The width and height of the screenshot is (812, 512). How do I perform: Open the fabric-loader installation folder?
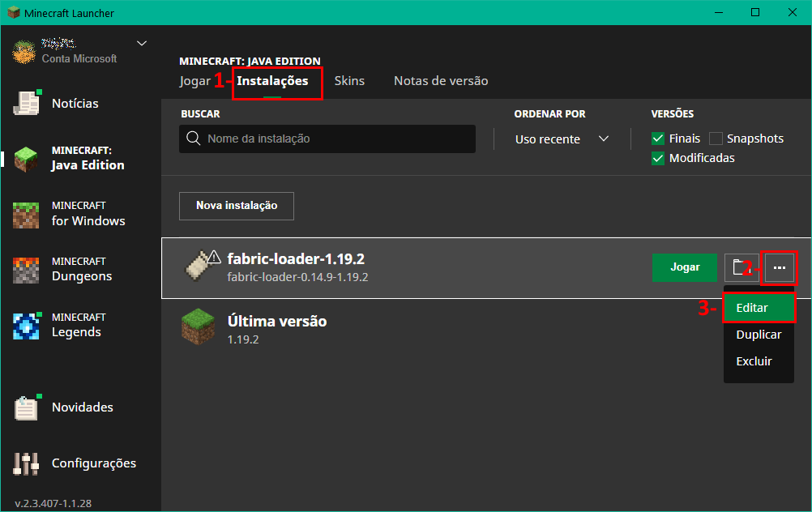coord(741,267)
